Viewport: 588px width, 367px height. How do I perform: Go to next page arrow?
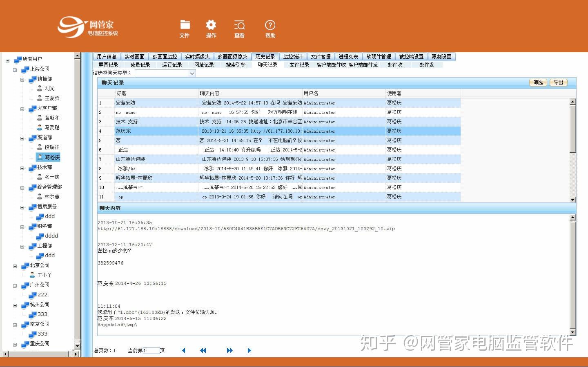[x=229, y=350]
